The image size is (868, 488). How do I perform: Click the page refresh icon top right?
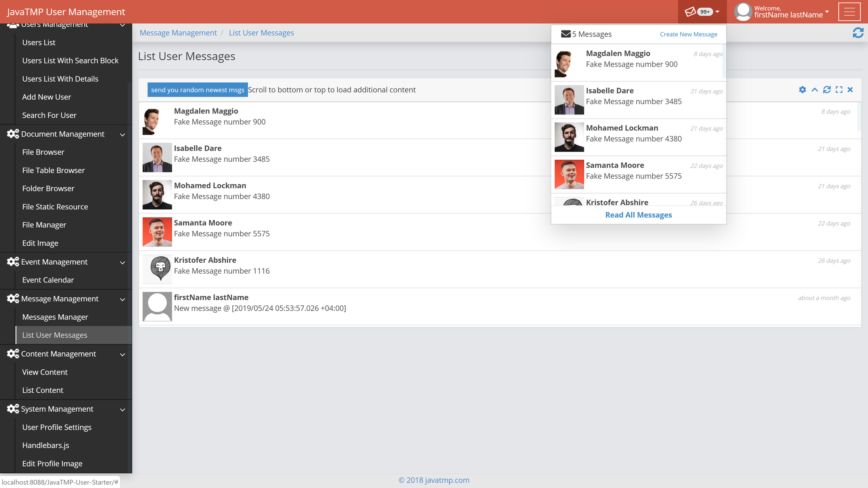tap(858, 33)
